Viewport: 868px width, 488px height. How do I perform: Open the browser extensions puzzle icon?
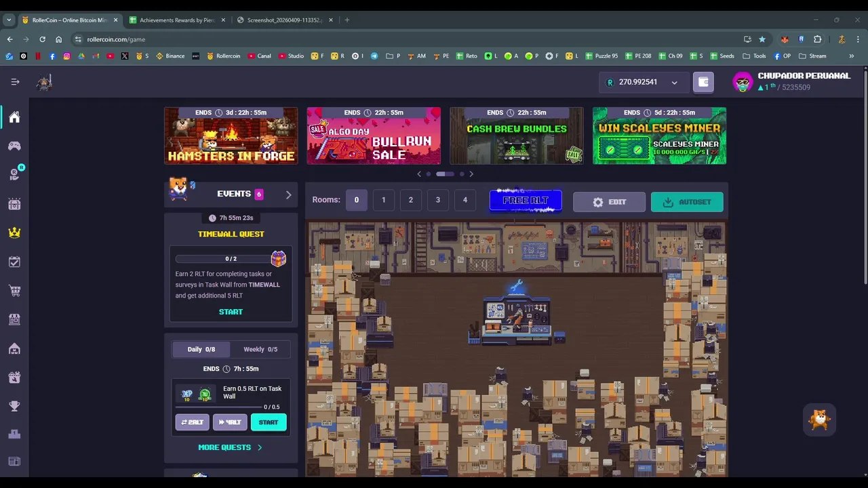tap(817, 39)
